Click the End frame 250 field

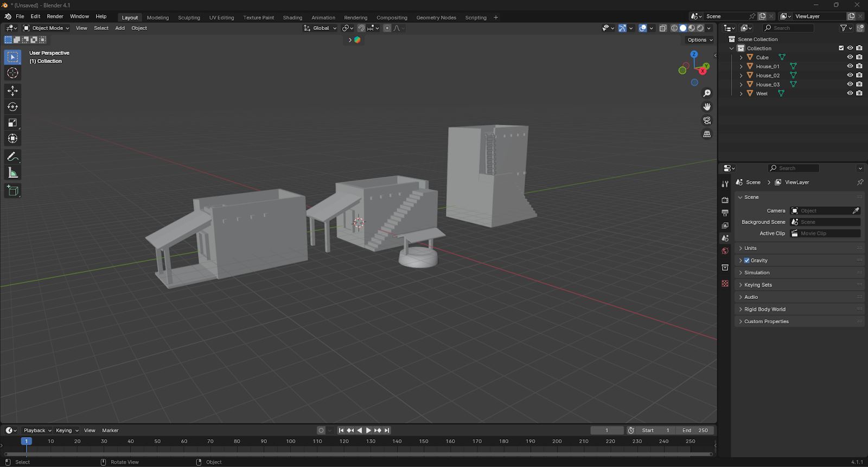click(695, 430)
